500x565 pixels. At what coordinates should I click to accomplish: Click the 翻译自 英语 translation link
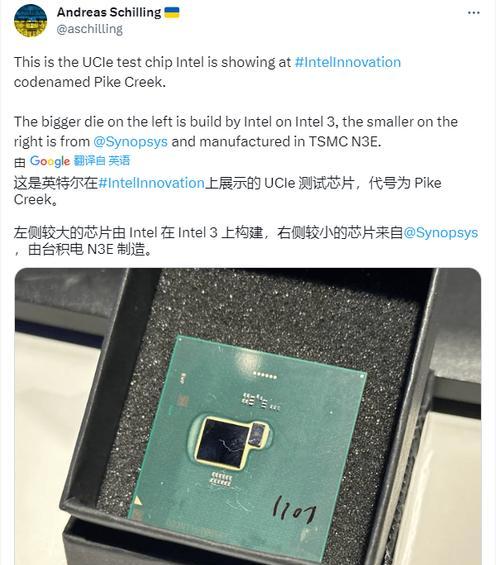tap(102, 161)
